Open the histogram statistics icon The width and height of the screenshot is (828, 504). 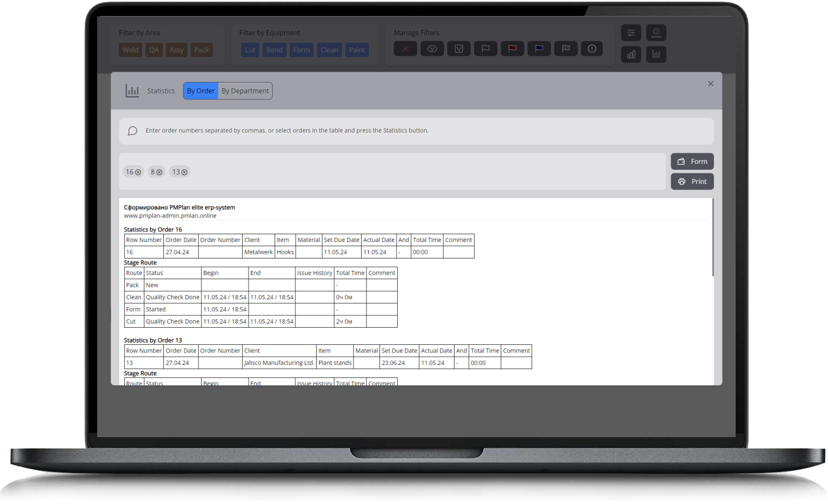click(x=656, y=54)
